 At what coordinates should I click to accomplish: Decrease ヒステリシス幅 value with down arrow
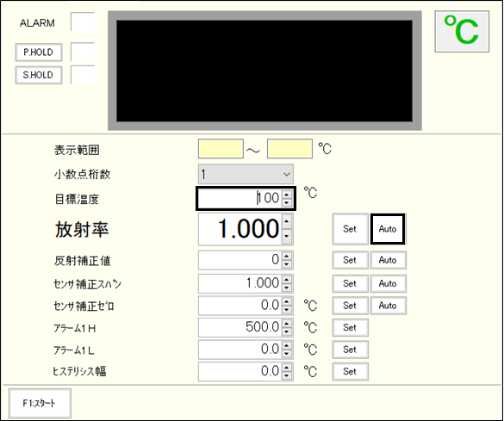tap(286, 375)
